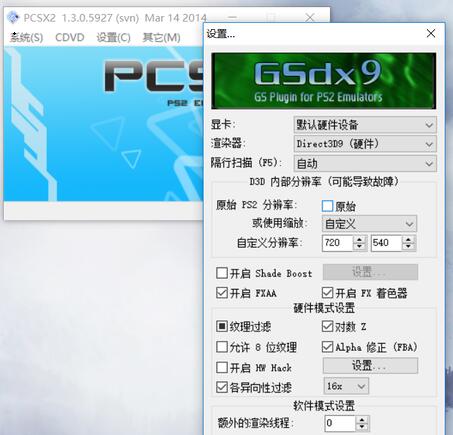The image size is (453, 435).
Task: Uncheck 开启 FX 着色器 option
Action: click(x=327, y=293)
